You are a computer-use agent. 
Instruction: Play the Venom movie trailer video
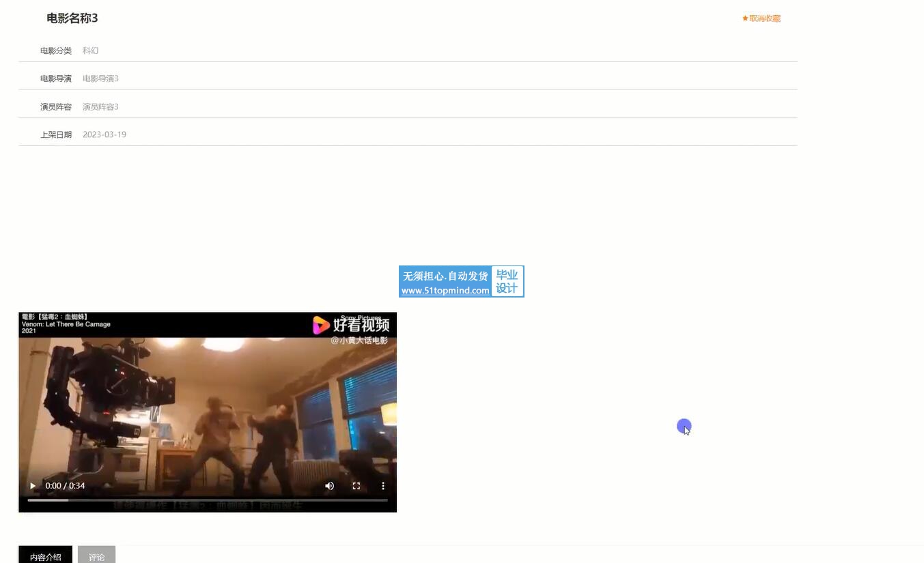(x=32, y=486)
